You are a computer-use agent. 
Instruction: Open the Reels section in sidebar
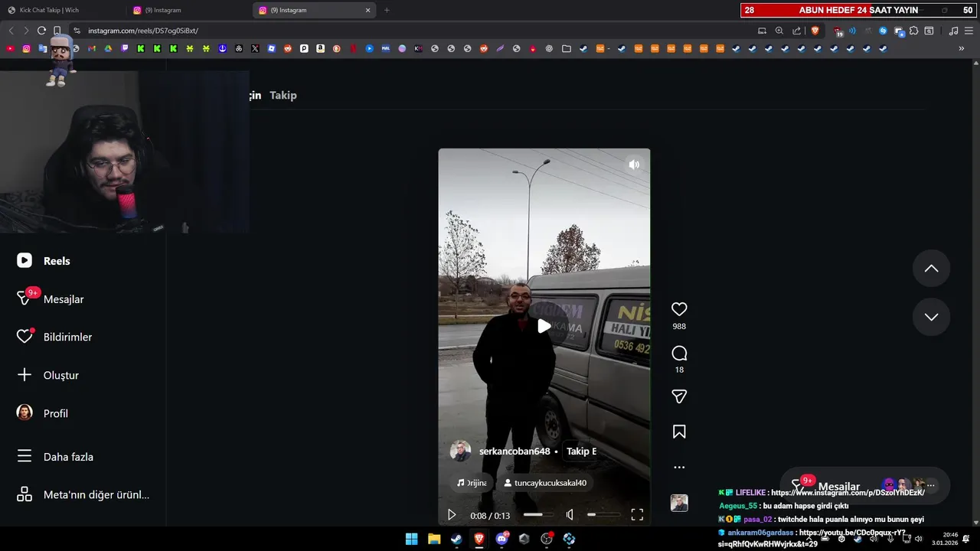(44, 261)
